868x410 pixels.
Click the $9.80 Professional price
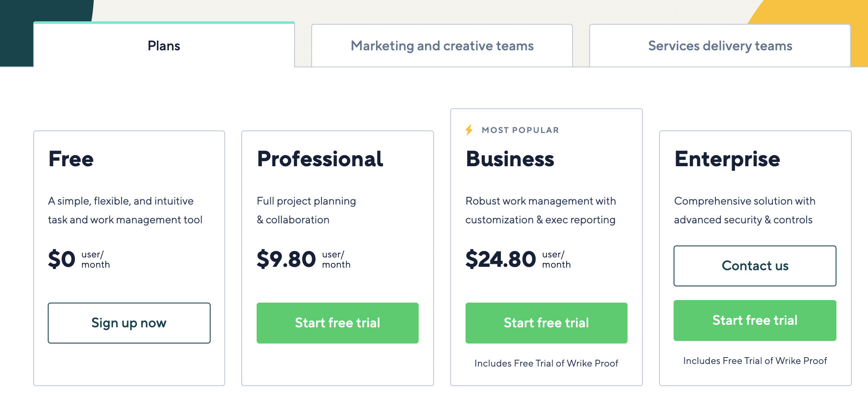[286, 259]
